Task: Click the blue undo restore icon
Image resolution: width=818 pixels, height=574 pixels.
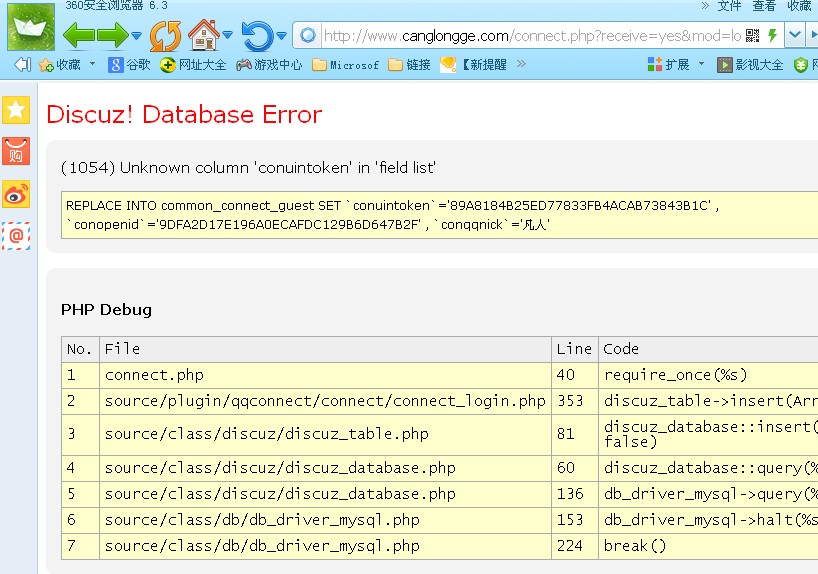Action: [257, 36]
